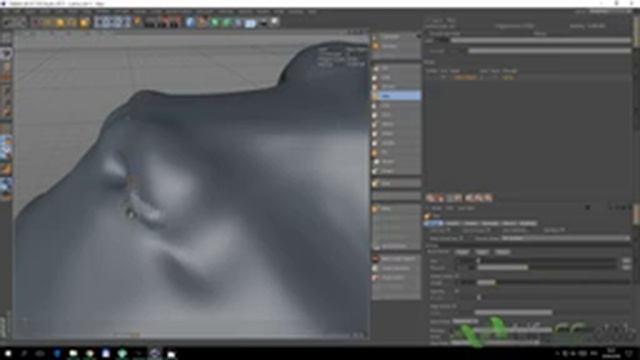
Task: Open the Sculpt menu in menu bar
Action: click(x=155, y=12)
